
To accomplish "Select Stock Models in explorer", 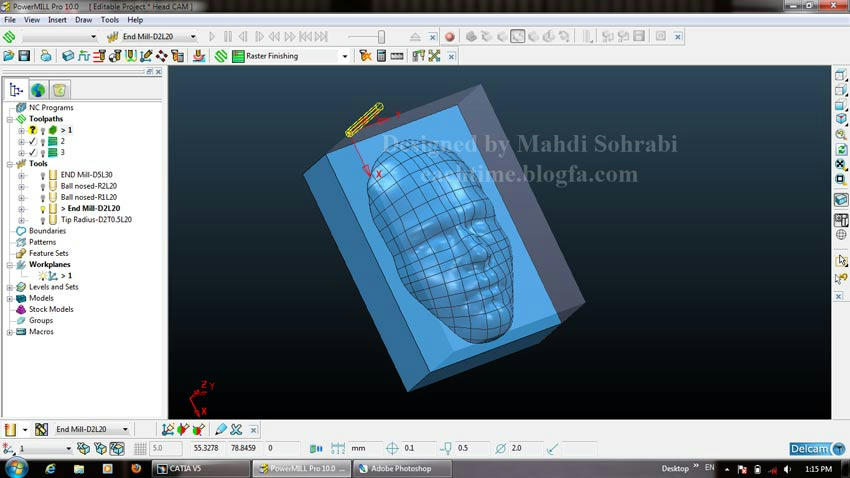I will click(51, 309).
